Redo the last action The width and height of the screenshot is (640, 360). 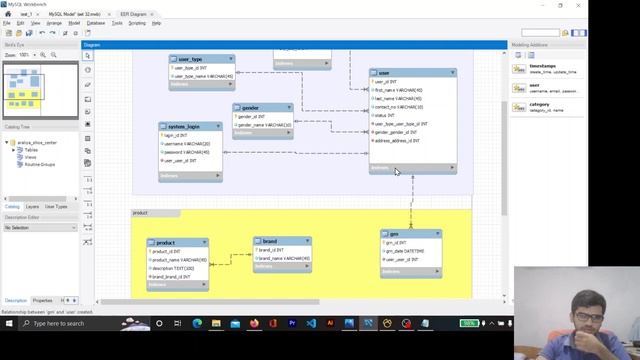pos(52,33)
